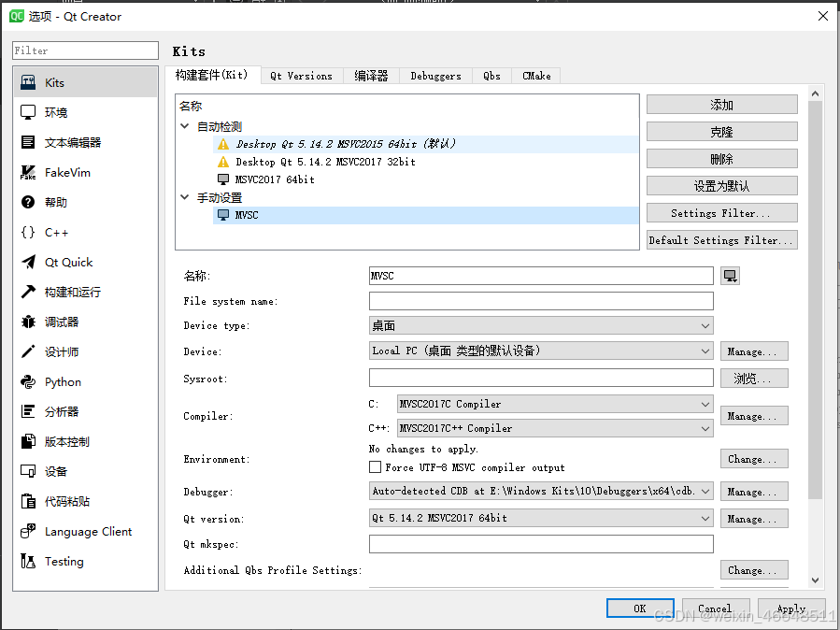Click the 添加 button
840x630 pixels.
point(721,105)
